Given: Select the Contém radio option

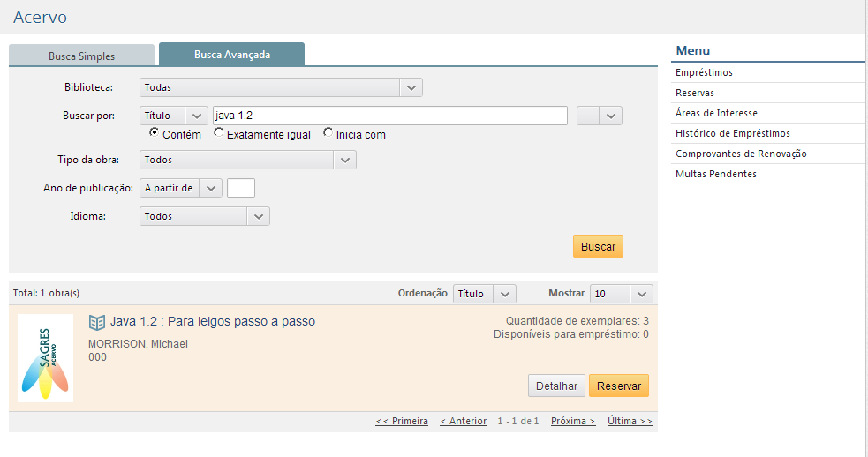Looking at the screenshot, I should [x=154, y=133].
